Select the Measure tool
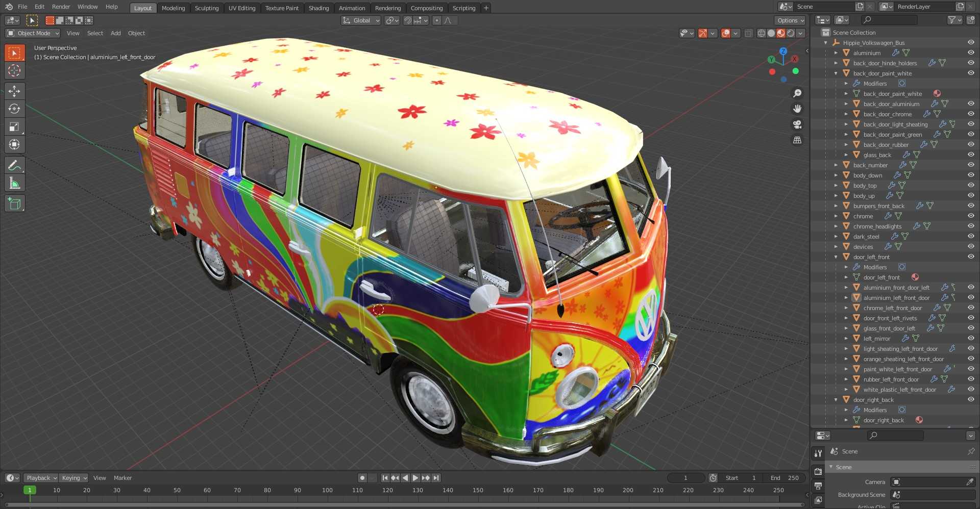This screenshot has width=980, height=509. (x=14, y=183)
